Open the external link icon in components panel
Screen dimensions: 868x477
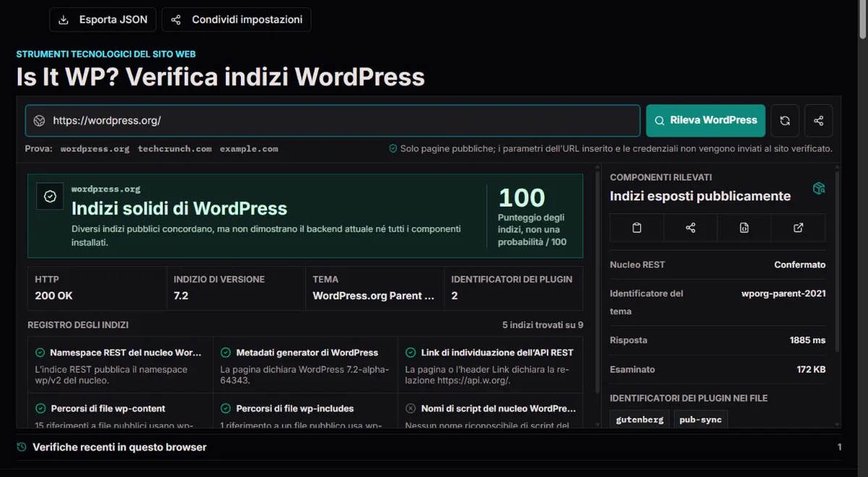pyautogui.click(x=799, y=227)
